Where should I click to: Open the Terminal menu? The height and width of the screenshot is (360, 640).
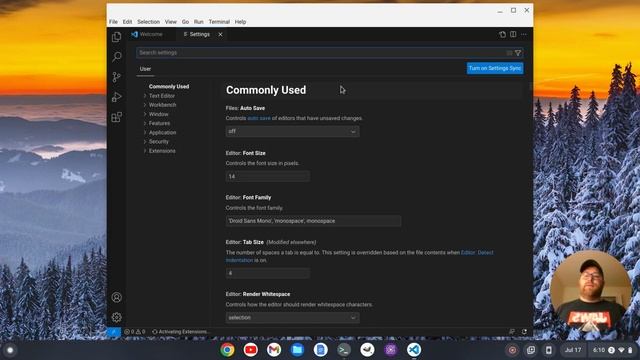[219, 22]
